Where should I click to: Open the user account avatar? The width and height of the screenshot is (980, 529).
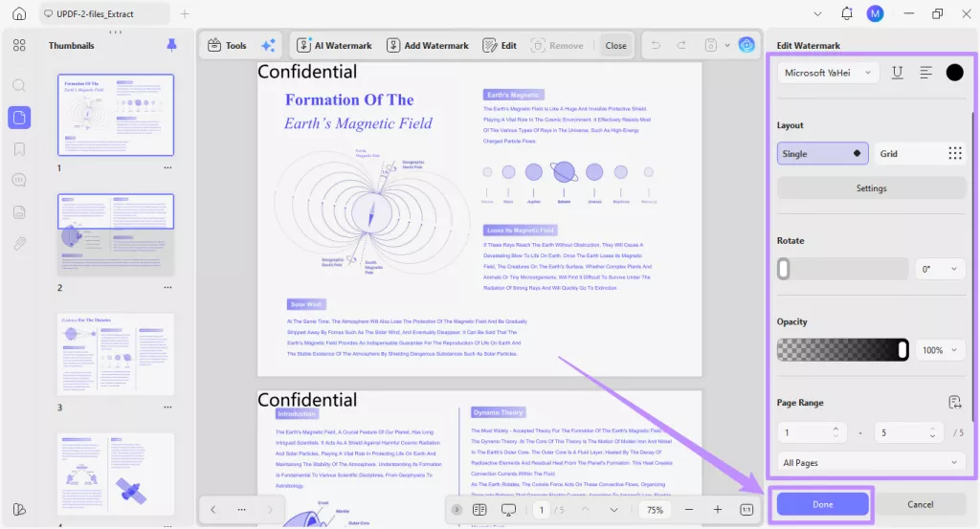[875, 13]
